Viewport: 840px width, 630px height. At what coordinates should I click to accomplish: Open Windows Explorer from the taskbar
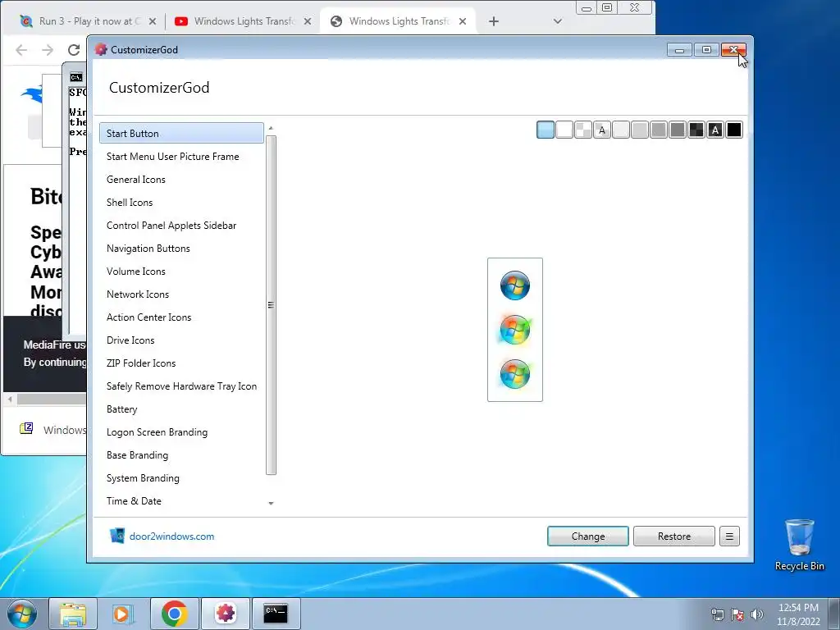(73, 614)
